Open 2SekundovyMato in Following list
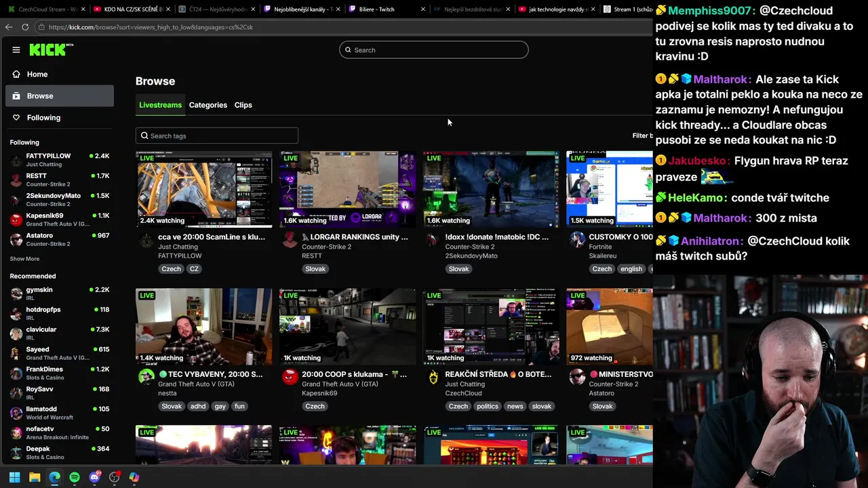This screenshot has width=868, height=488. click(60, 199)
